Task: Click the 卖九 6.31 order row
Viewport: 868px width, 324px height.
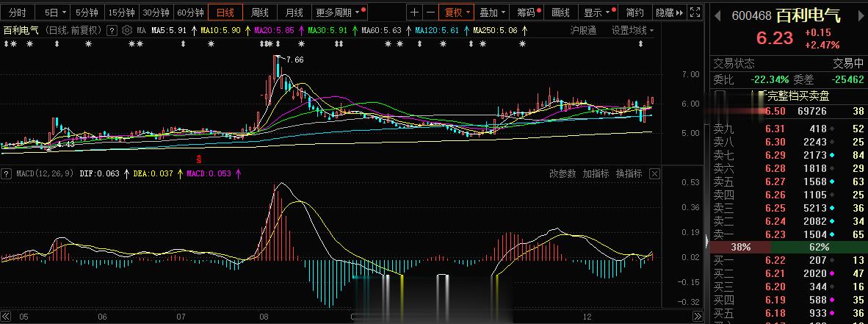Action: [x=789, y=129]
